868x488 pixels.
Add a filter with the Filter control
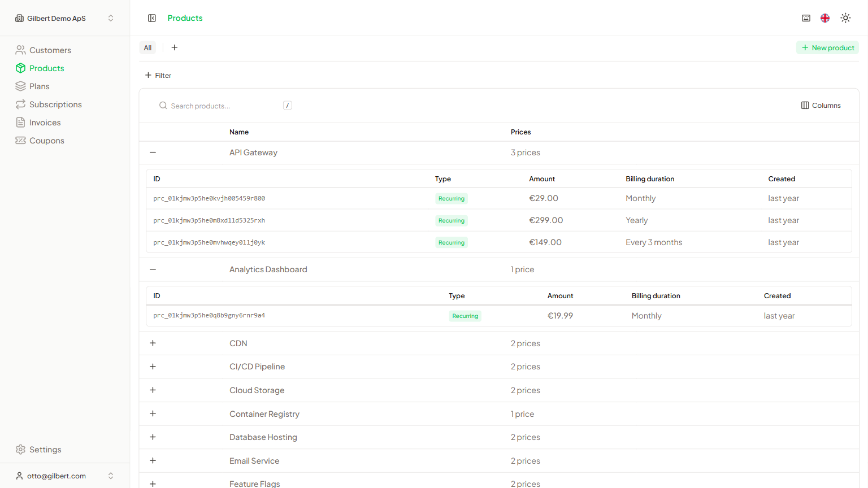(158, 75)
